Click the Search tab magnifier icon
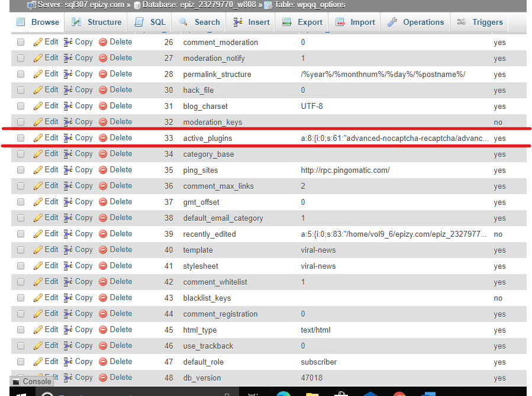Image resolution: width=532 pixels, height=396 pixels. [183, 22]
